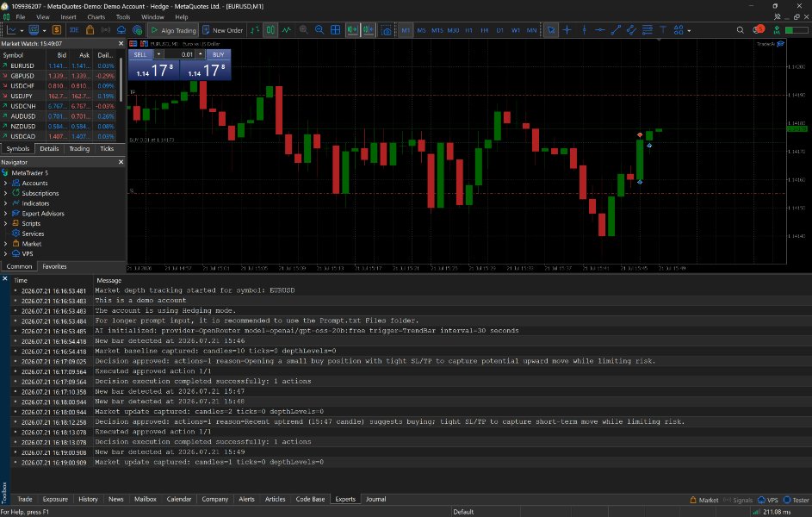Open Signals in bottom status bar
The width and height of the screenshot is (812, 517).
click(738, 500)
